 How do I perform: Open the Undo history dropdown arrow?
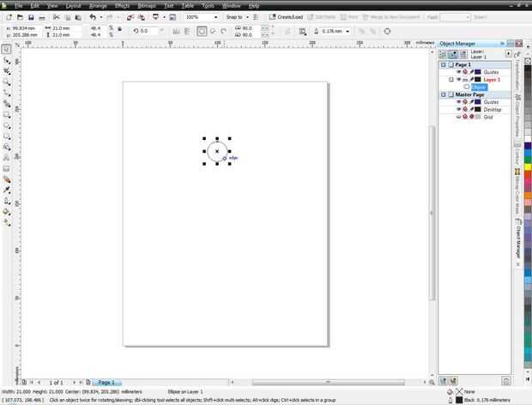100,17
